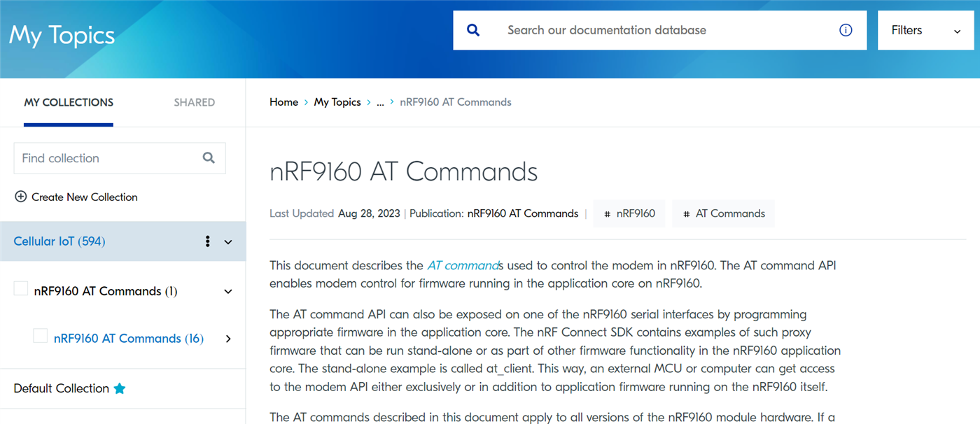The width and height of the screenshot is (980, 424).
Task: Click the plus icon for new collection
Action: click(x=20, y=197)
